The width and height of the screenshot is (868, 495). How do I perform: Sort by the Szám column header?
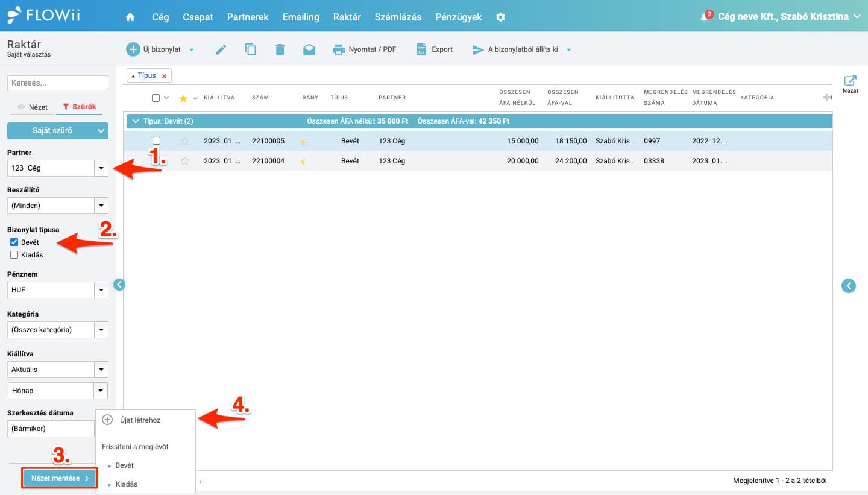(x=260, y=98)
